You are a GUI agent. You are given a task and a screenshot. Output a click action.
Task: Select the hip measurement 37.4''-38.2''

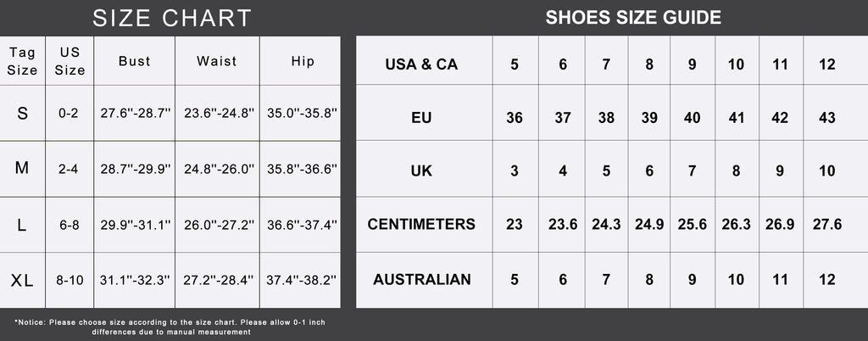pos(302,280)
